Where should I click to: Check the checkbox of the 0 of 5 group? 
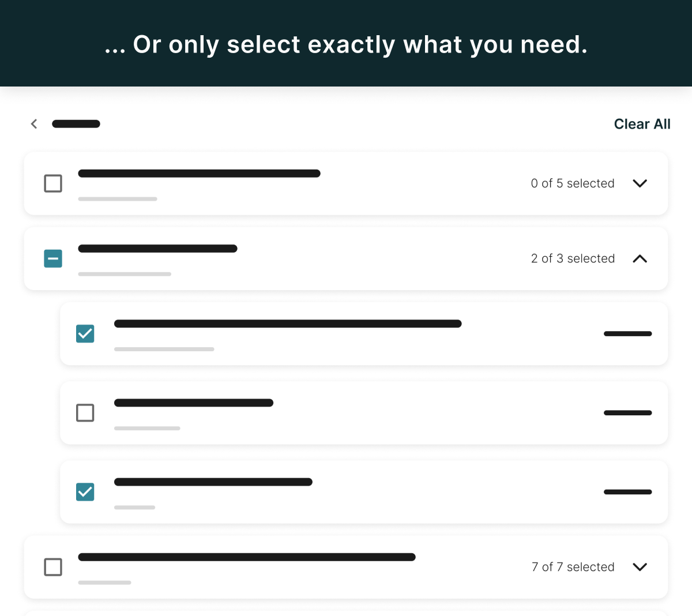[x=53, y=183]
